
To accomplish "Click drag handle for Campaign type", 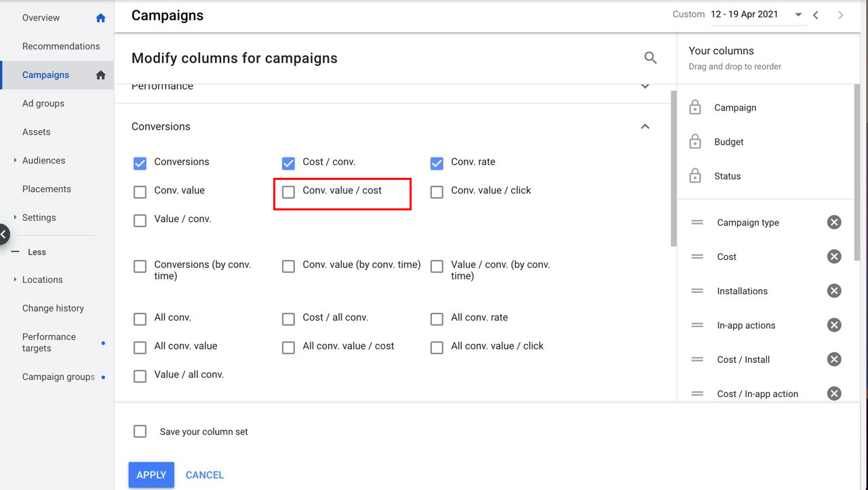I will (697, 223).
